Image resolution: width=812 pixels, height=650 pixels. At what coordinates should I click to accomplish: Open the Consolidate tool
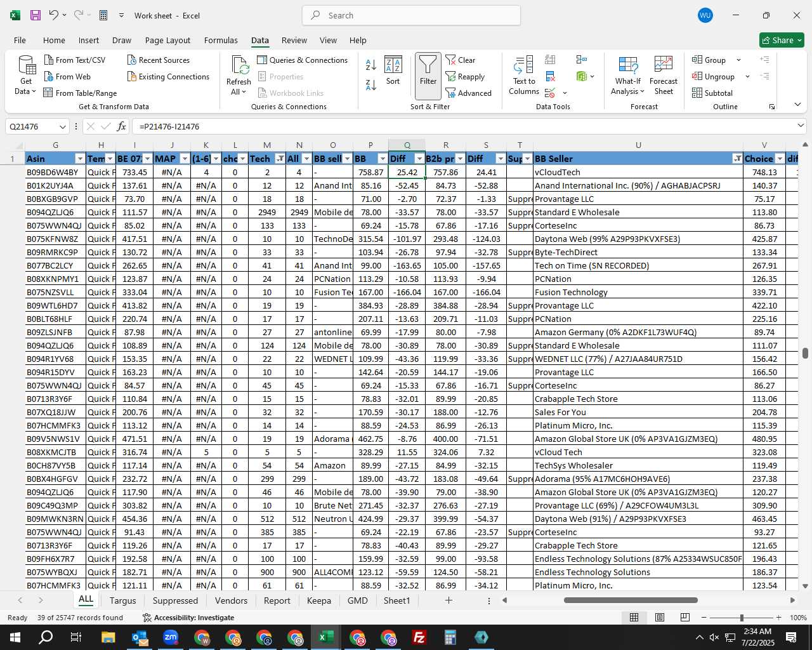581,60
